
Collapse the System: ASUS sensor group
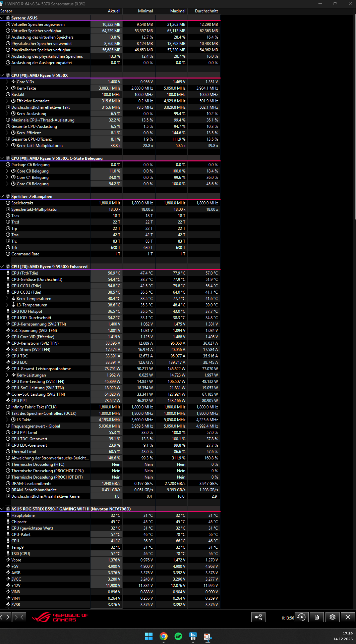coord(2,18)
